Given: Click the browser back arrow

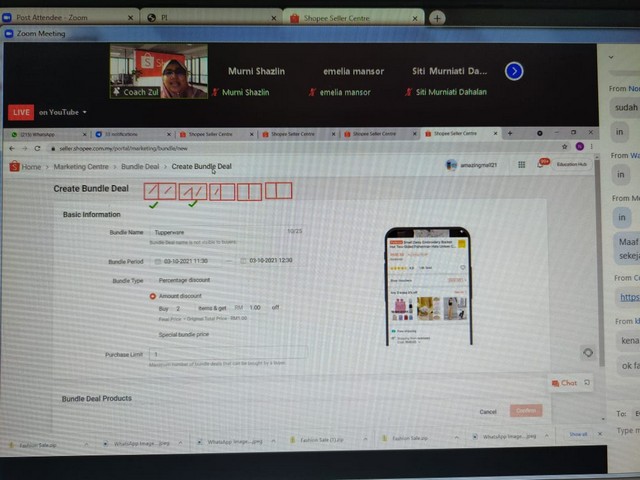Looking at the screenshot, I should tap(12, 147).
